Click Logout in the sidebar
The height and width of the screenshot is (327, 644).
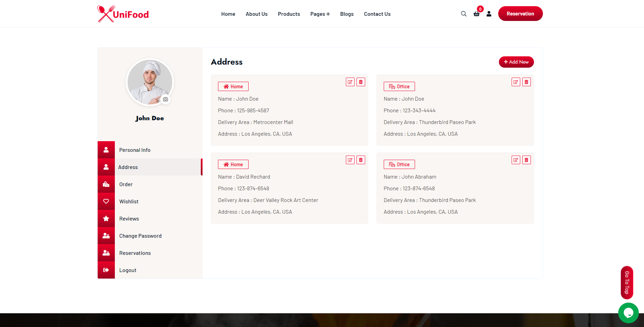coord(128,270)
